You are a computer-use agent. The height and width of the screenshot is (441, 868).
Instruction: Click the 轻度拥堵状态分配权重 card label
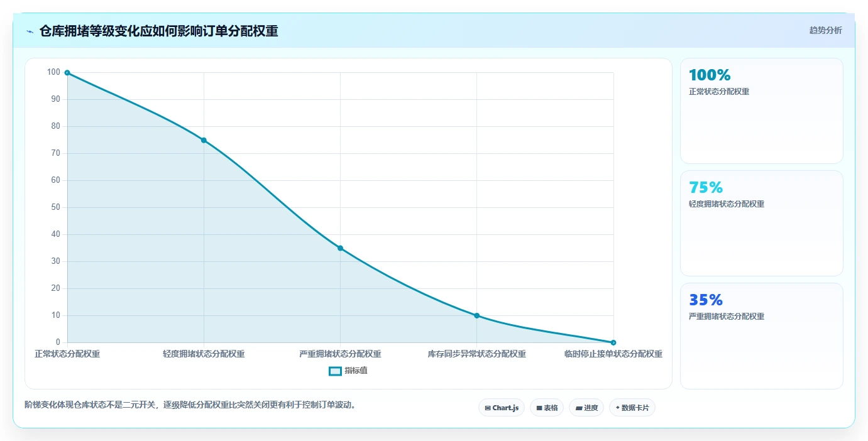[727, 204]
